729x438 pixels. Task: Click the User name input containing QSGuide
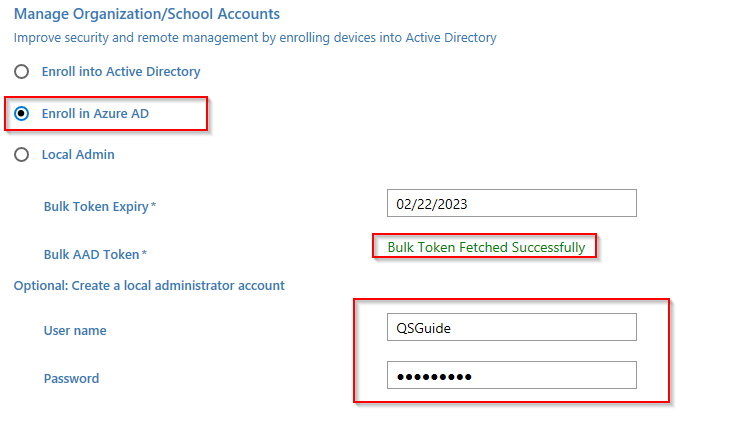(x=511, y=327)
